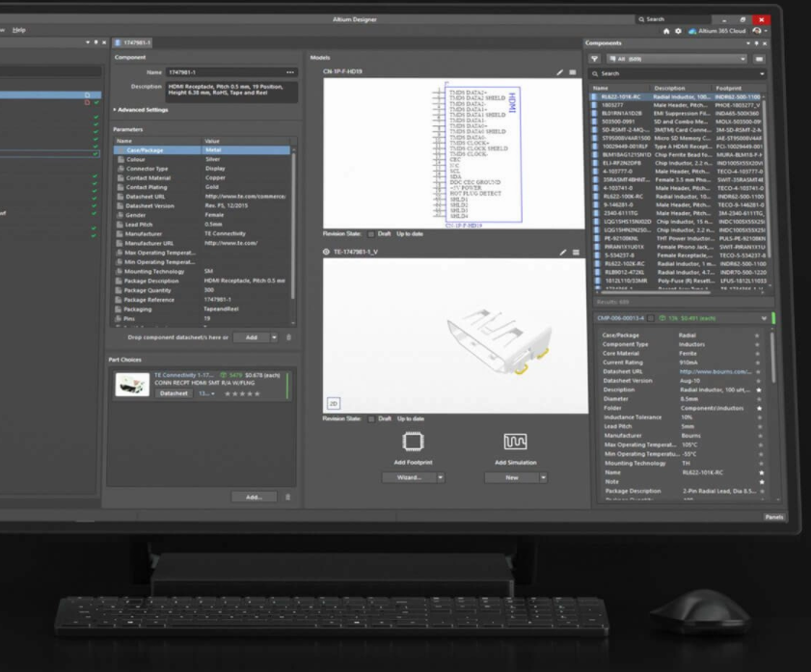
Task: Click the footprint icon beside TE-1747981-1_V
Action: 326,252
